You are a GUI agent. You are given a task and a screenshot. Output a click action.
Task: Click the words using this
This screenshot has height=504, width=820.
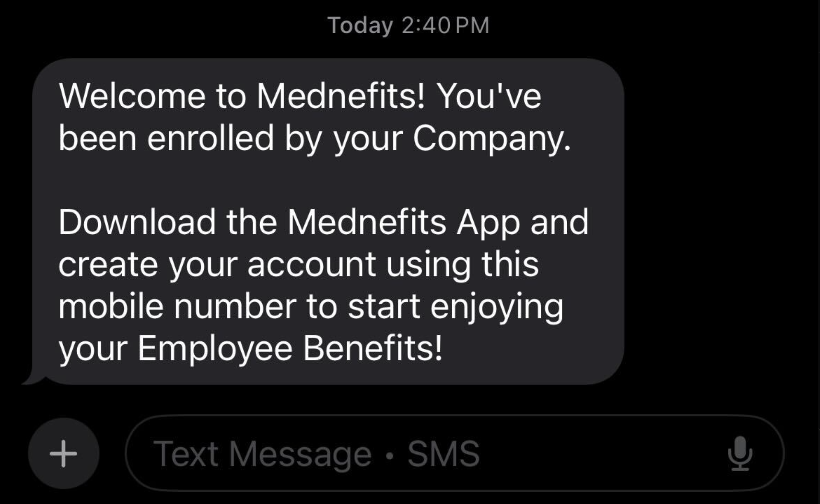tap(462, 265)
